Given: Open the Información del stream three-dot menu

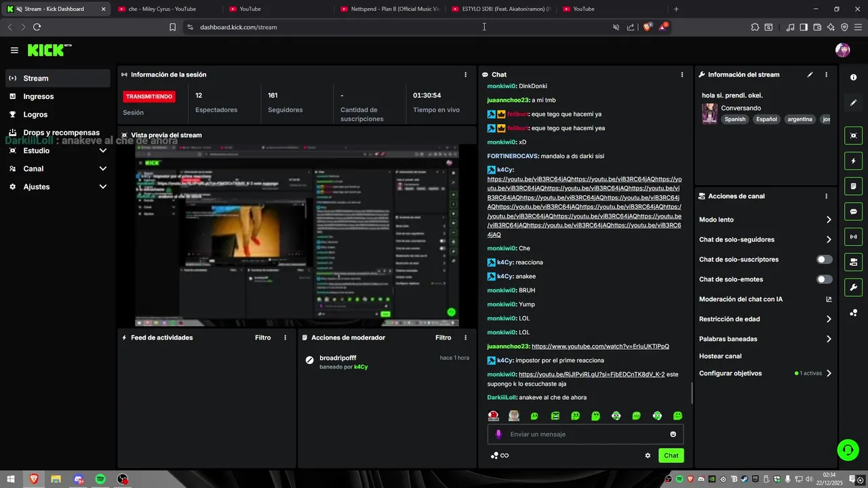Looking at the screenshot, I should pos(826,75).
